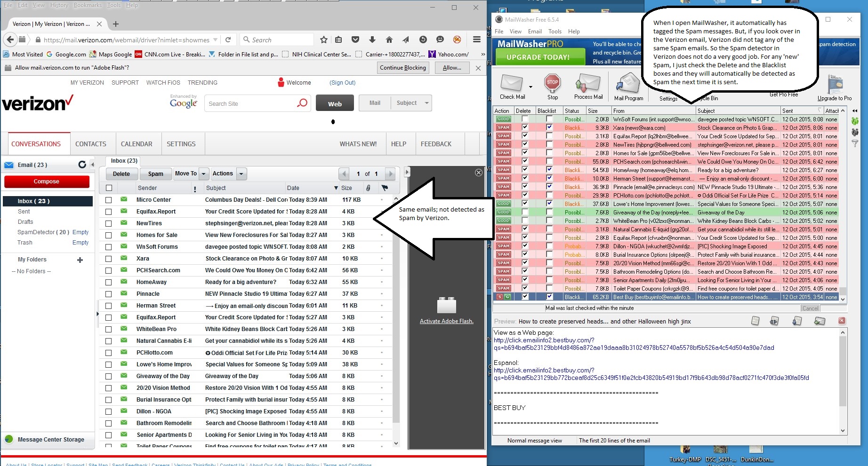Show more Firefox bookmarks chevron

[482, 54]
